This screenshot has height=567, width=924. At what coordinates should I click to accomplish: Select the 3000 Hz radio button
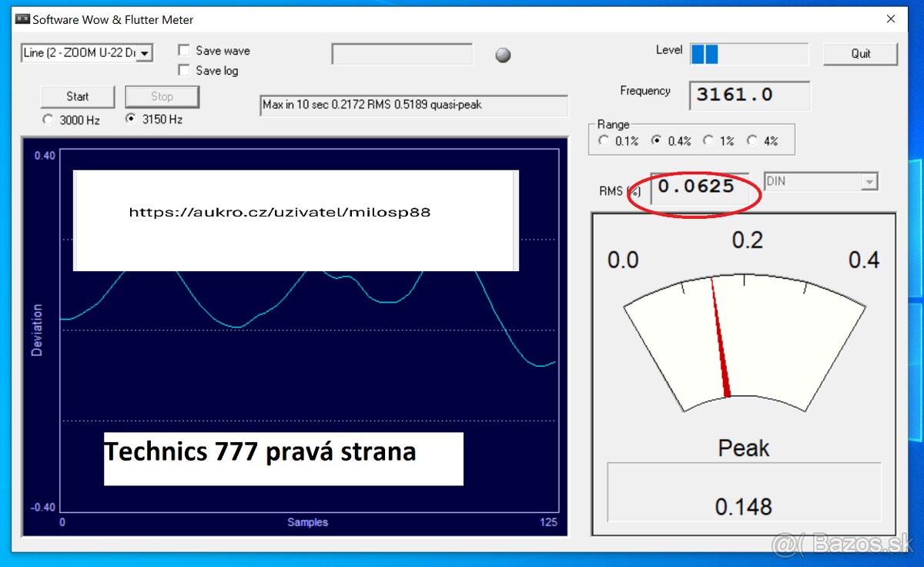[x=49, y=120]
